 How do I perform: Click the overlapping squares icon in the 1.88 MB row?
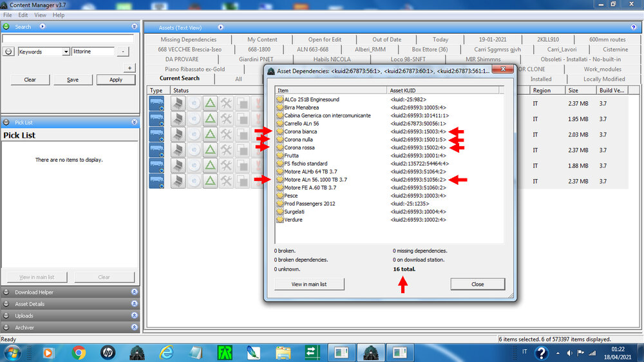pyautogui.click(x=242, y=166)
